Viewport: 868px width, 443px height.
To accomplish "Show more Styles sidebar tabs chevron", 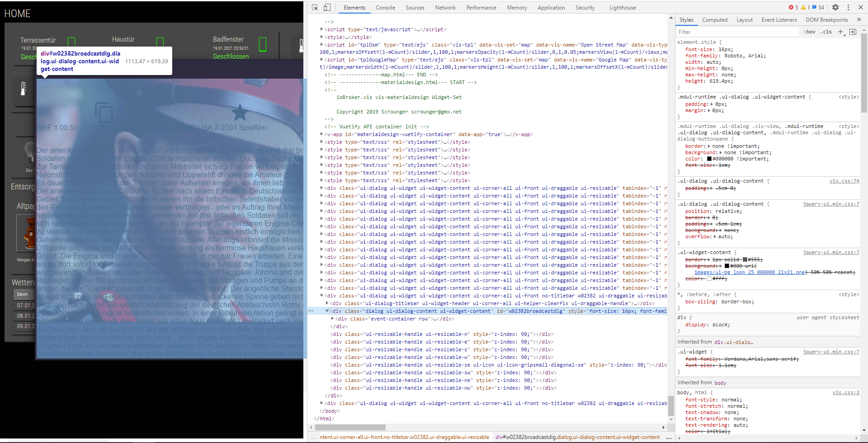I will [x=859, y=19].
